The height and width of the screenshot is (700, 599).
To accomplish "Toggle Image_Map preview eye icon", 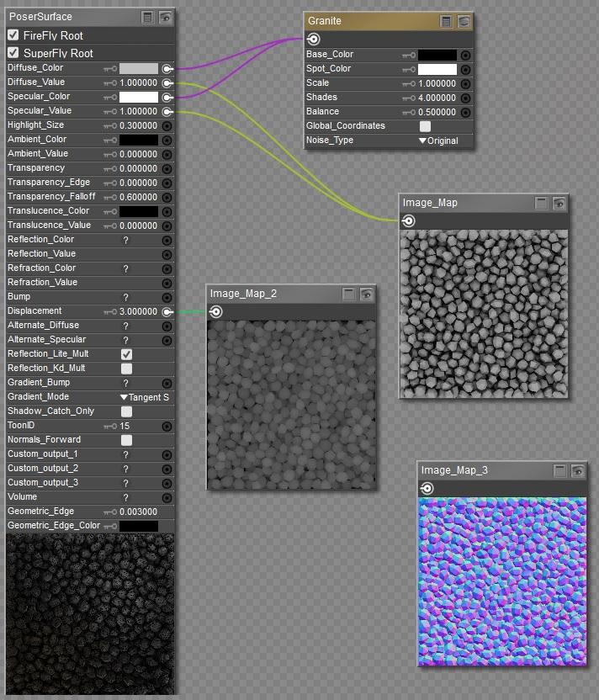I will point(559,204).
